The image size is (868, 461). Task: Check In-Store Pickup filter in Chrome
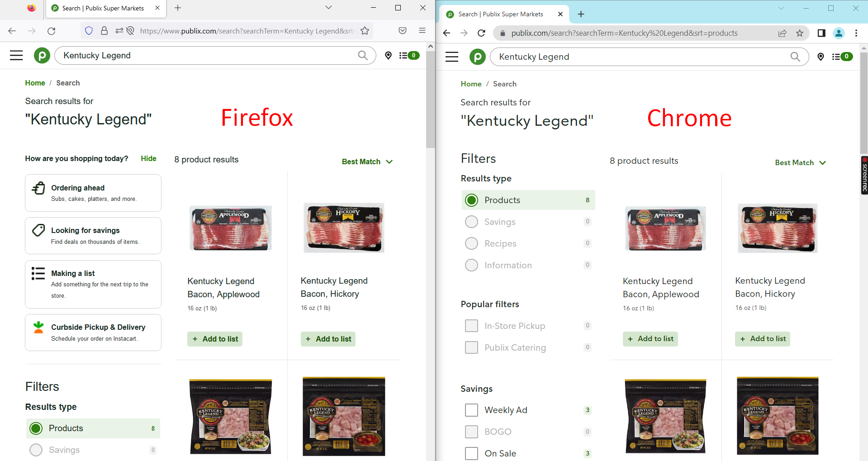coord(471,326)
